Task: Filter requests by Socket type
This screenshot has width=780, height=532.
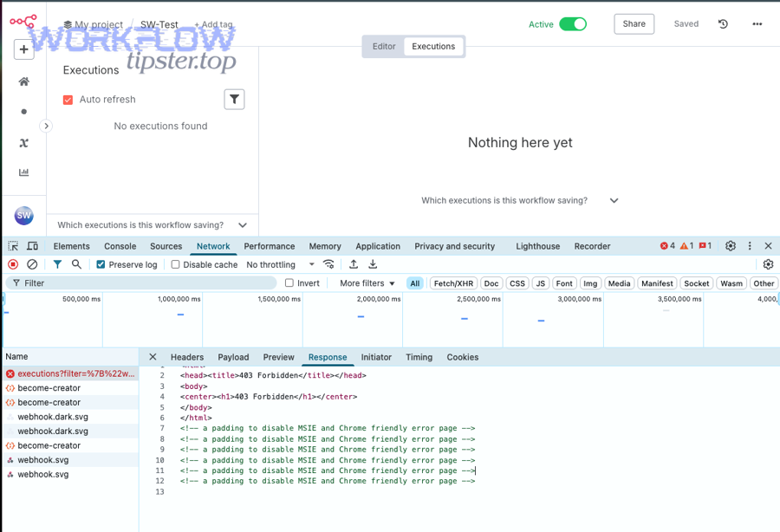Action: (697, 283)
